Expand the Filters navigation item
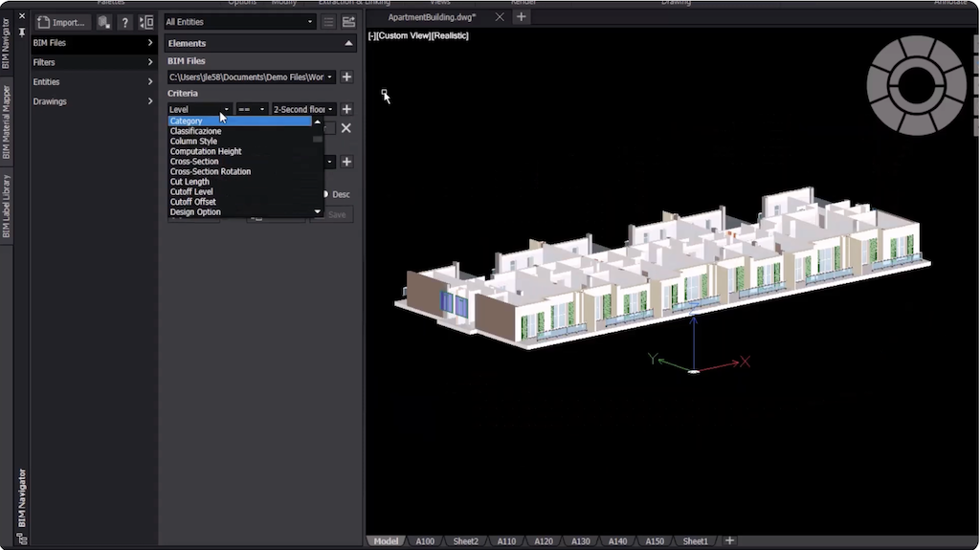The width and height of the screenshot is (980, 550). pyautogui.click(x=93, y=62)
